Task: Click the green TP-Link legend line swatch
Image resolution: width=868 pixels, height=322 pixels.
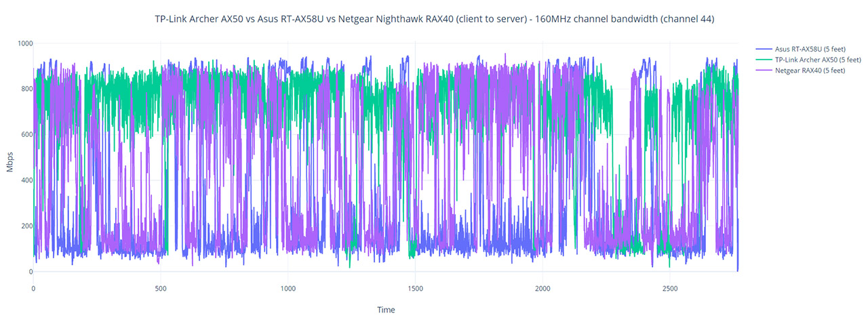Action: click(x=764, y=60)
